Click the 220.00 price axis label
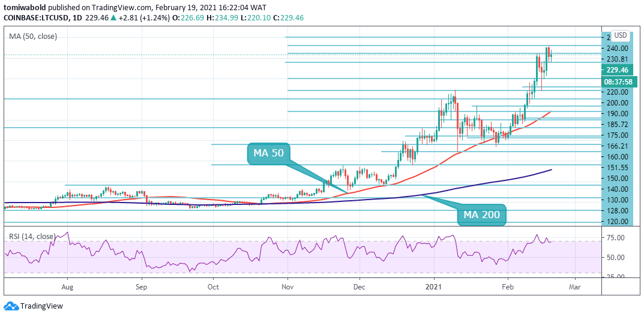Screen dimensions: 644x317 click(x=617, y=92)
